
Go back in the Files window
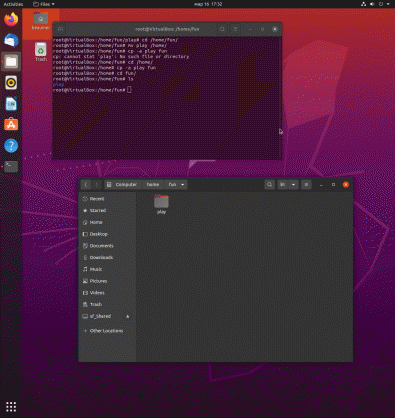tap(86, 184)
